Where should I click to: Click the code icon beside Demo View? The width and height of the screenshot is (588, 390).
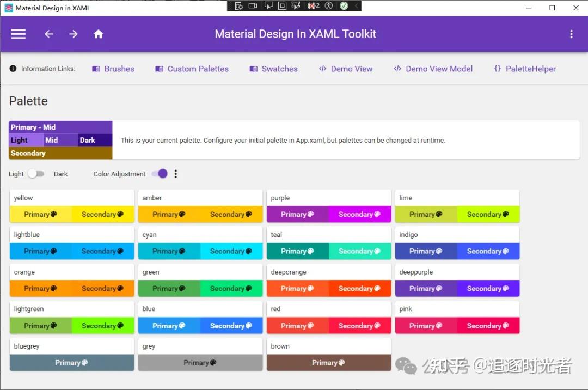pyautogui.click(x=323, y=69)
